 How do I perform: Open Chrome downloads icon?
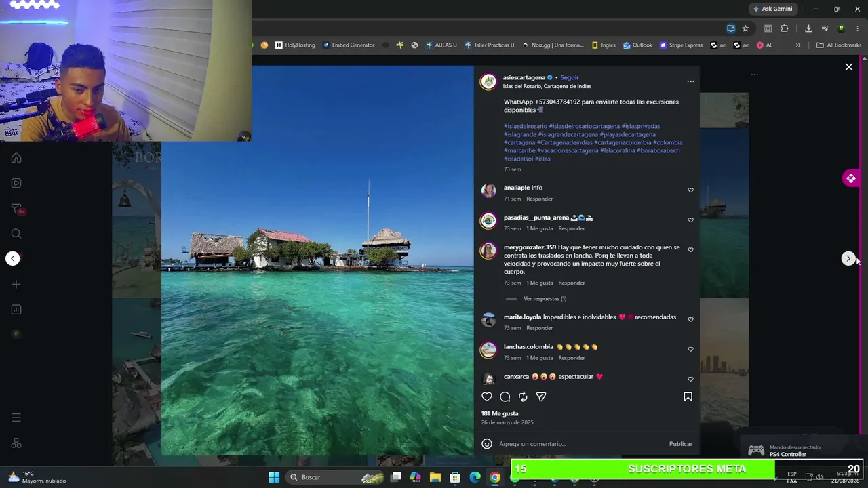808,28
